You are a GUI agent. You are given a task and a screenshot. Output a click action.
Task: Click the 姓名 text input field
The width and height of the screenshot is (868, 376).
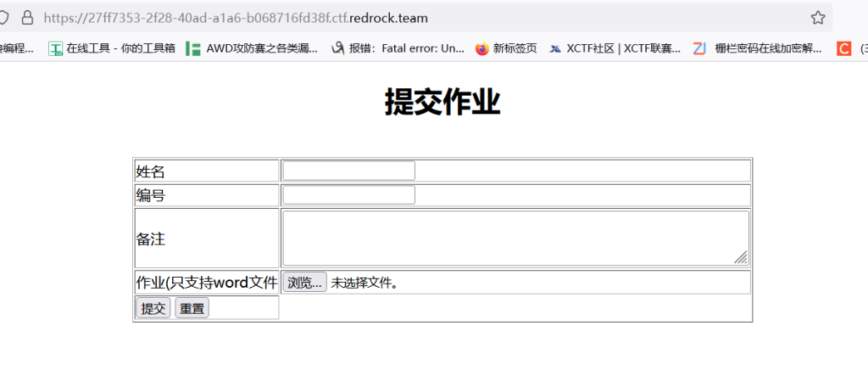pos(348,171)
